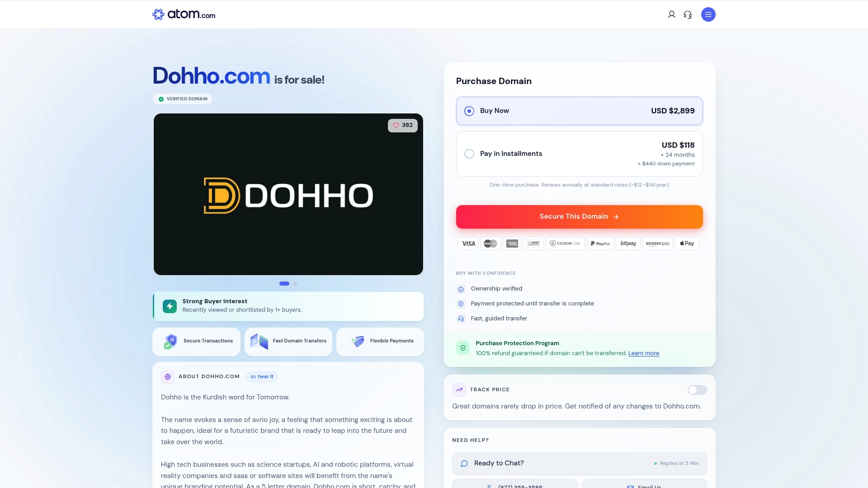868x488 pixels.
Task: Open the Learn more protection link
Action: (x=643, y=353)
